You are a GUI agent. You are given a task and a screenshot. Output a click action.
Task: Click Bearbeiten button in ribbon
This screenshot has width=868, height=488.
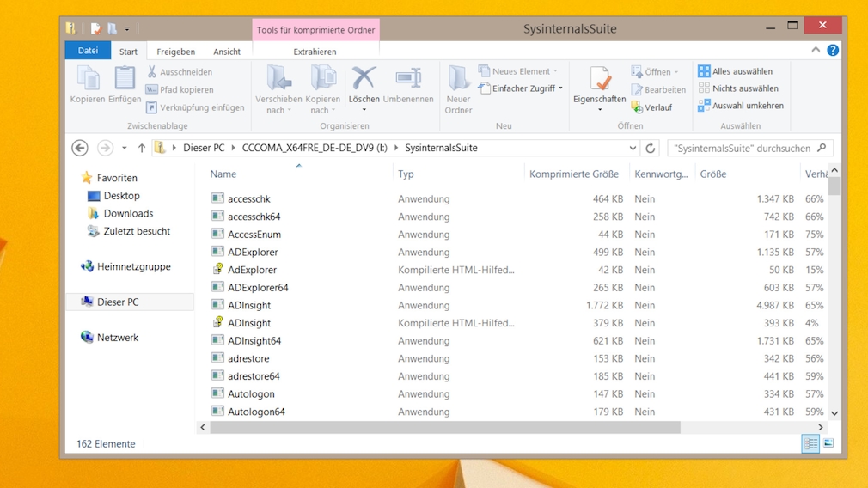(658, 89)
